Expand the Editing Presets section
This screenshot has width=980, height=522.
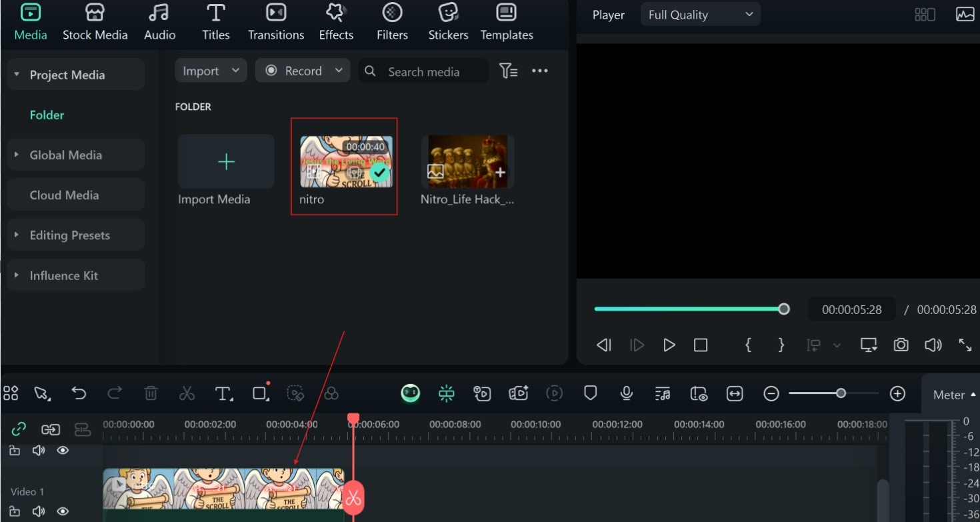click(x=70, y=235)
